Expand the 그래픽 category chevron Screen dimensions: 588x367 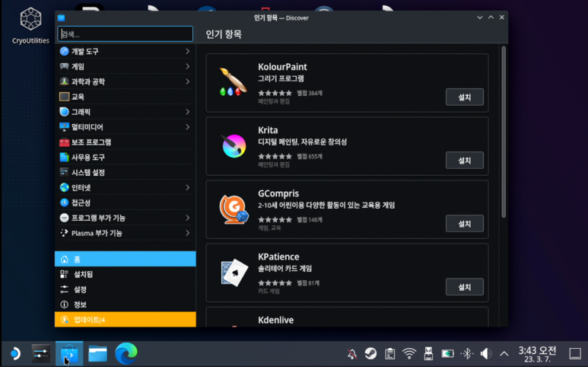(187, 112)
